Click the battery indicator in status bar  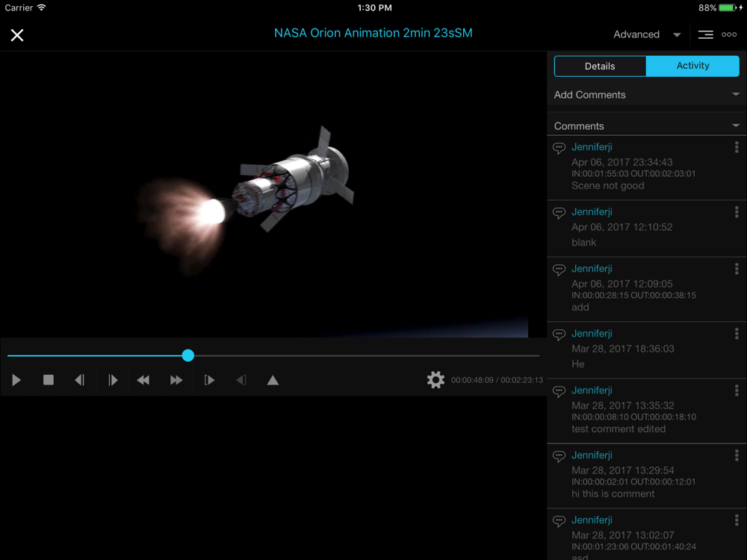coord(728,7)
